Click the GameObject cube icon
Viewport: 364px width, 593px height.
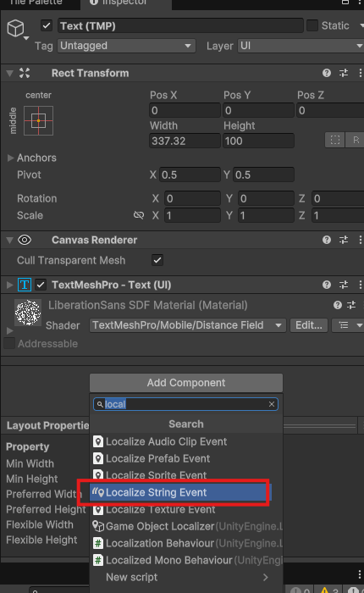click(15, 28)
